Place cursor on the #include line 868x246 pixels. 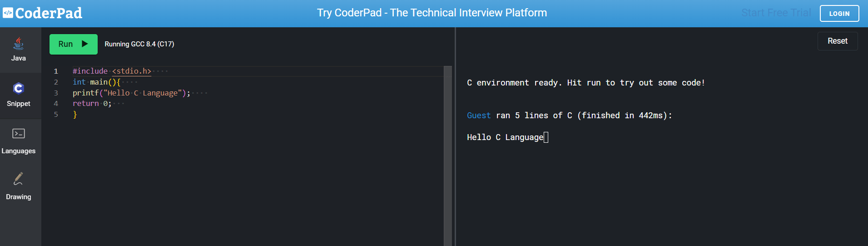[x=112, y=71]
